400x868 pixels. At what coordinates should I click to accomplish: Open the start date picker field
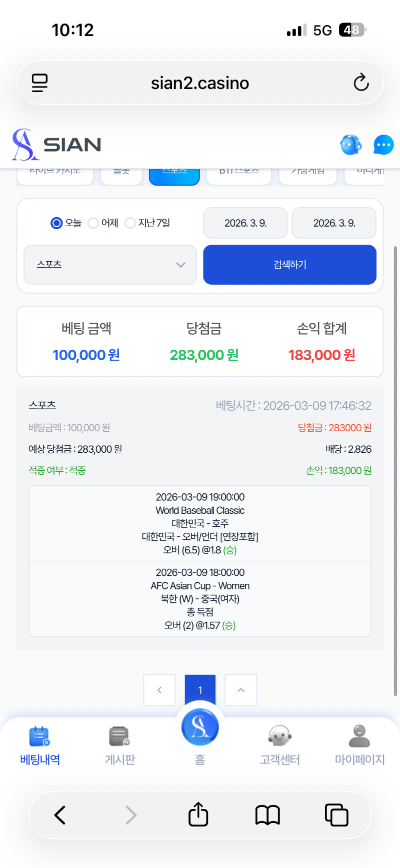[245, 223]
